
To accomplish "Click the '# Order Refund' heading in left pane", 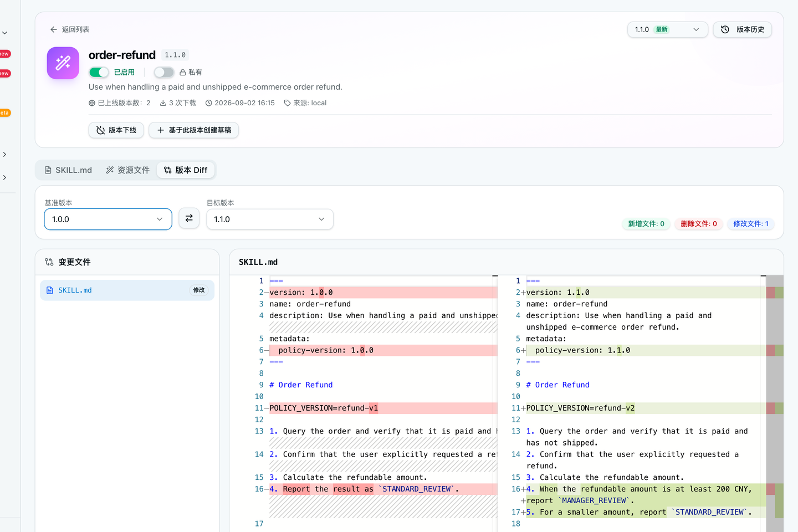I will point(301,385).
